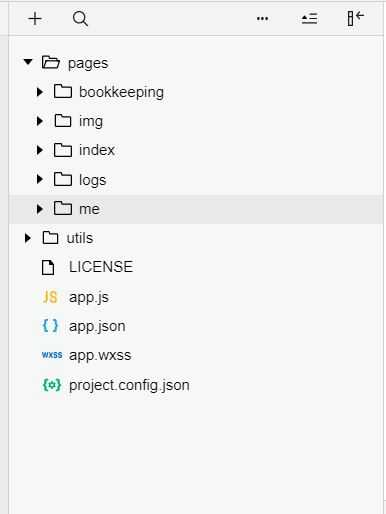Open the search magnifier icon
Screen dimensions: 386x514
tap(80, 19)
